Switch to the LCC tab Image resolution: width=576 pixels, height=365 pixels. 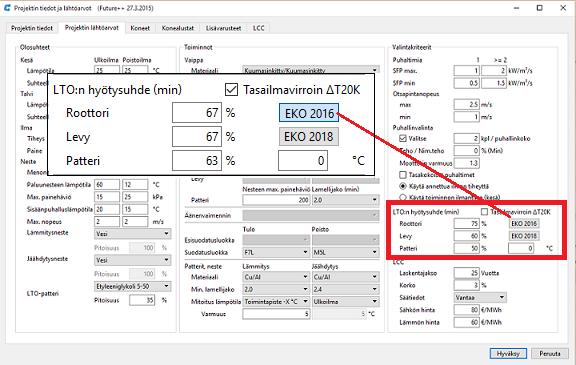258,28
